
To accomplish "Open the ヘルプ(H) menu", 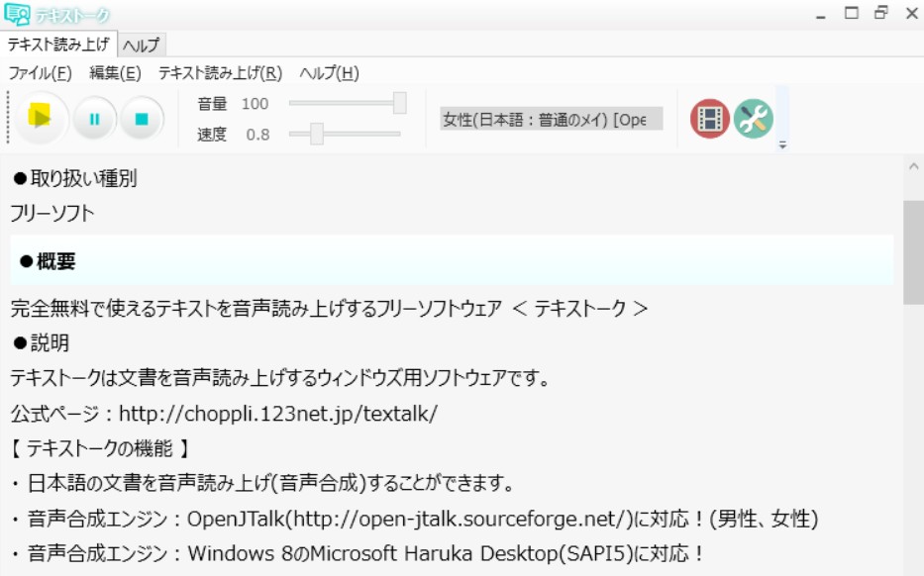I will (330, 73).
